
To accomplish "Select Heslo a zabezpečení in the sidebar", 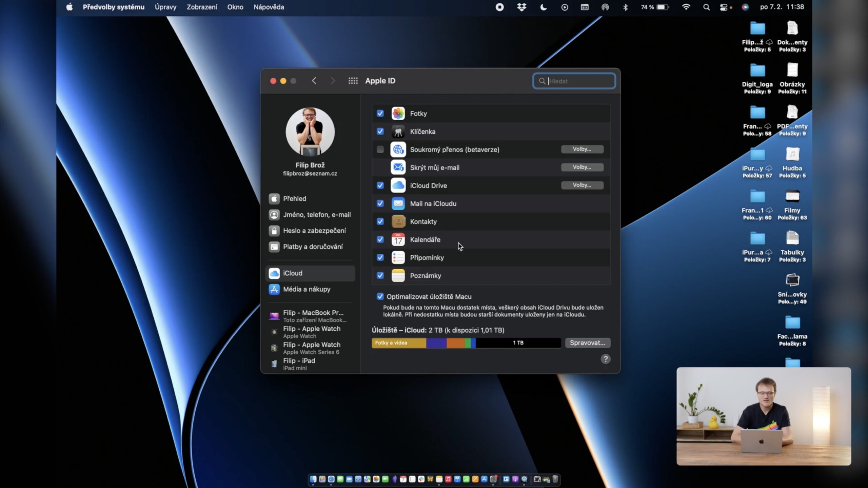I will click(x=314, y=231).
